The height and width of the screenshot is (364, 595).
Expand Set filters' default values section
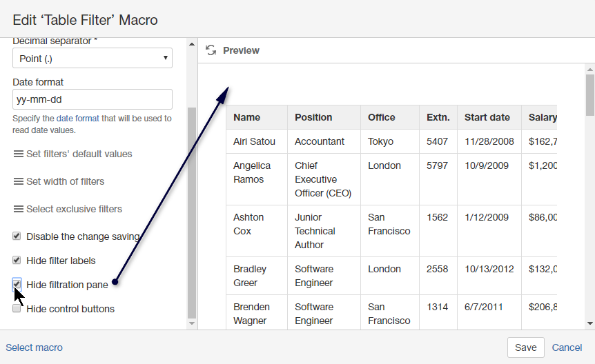pyautogui.click(x=79, y=154)
